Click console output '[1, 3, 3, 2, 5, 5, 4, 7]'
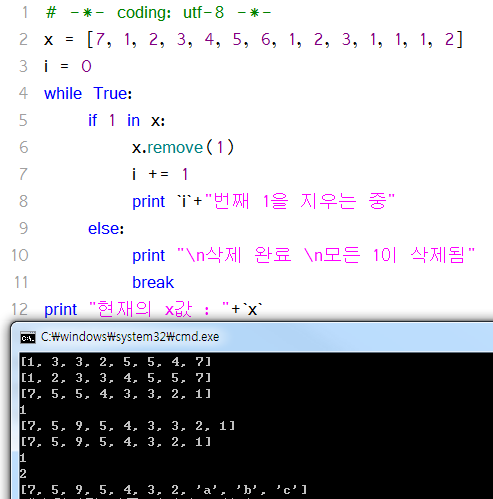Screen dimensions: 493x499 click(x=116, y=362)
